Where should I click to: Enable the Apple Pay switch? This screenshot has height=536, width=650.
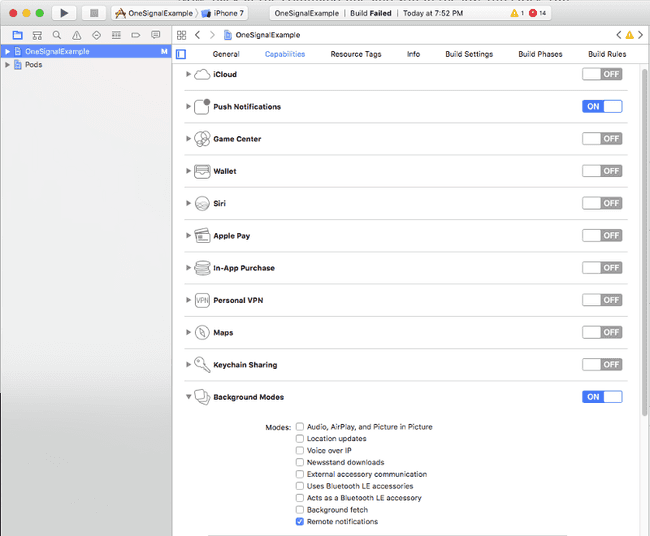[602, 235]
